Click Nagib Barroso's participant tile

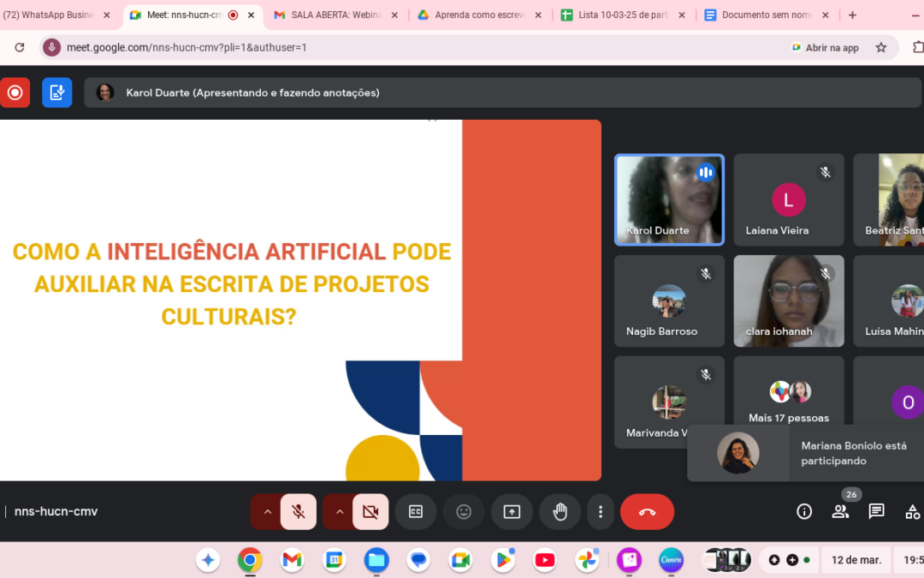pyautogui.click(x=669, y=301)
